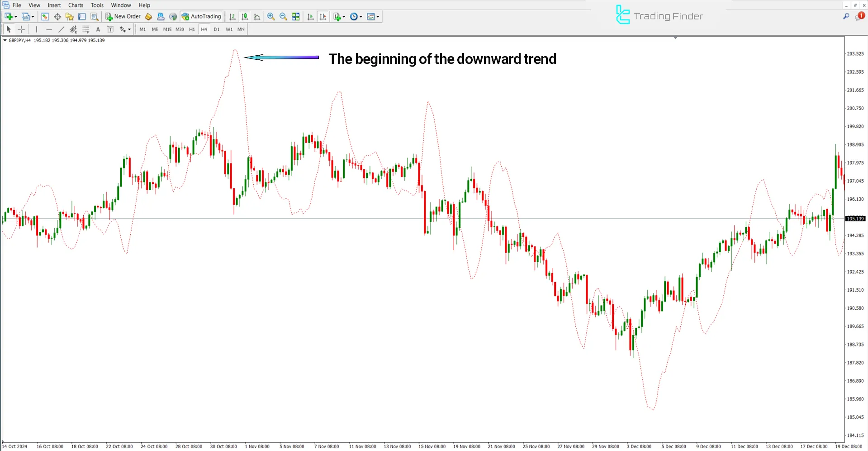
Task: Enable auto scroll to latest bars
Action: click(310, 17)
